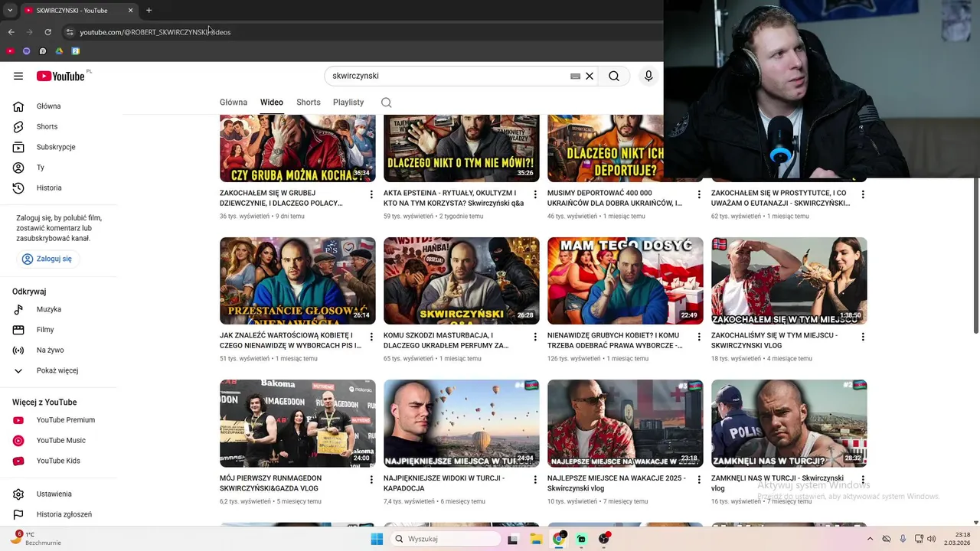Open options menu for MUSIMY DEPORTOWAĆ video
This screenshot has width=980, height=551.
point(699,194)
